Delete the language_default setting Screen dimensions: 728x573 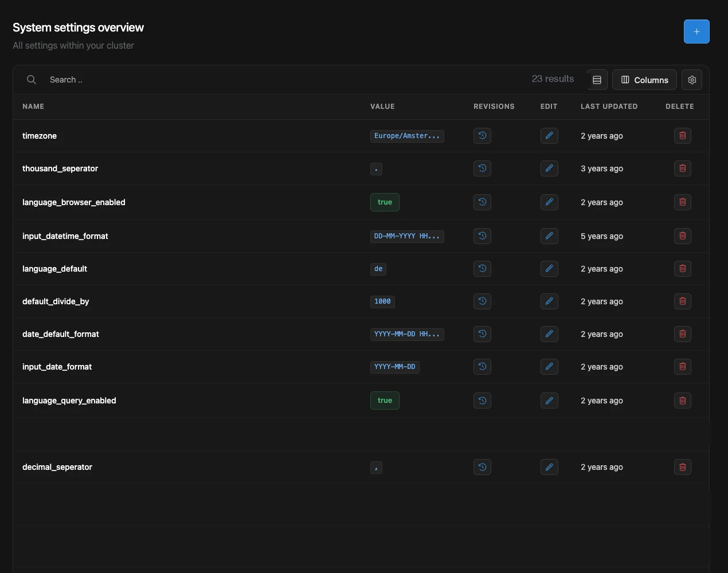click(683, 269)
